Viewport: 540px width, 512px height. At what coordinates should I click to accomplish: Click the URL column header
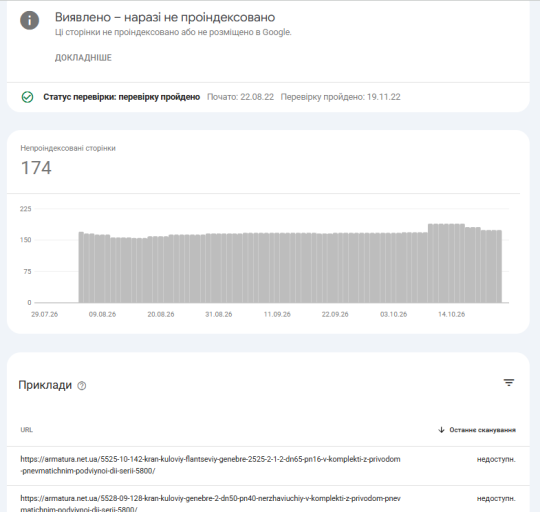27,430
